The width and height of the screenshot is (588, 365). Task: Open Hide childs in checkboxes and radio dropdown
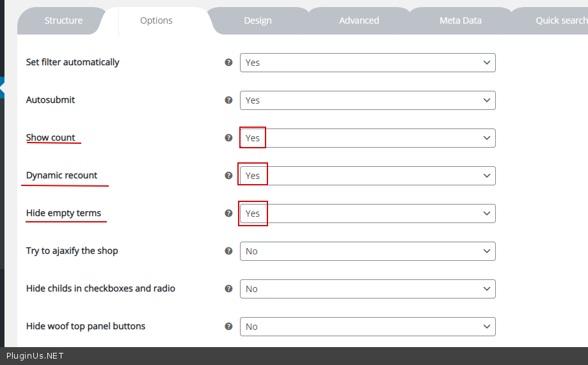tap(367, 289)
